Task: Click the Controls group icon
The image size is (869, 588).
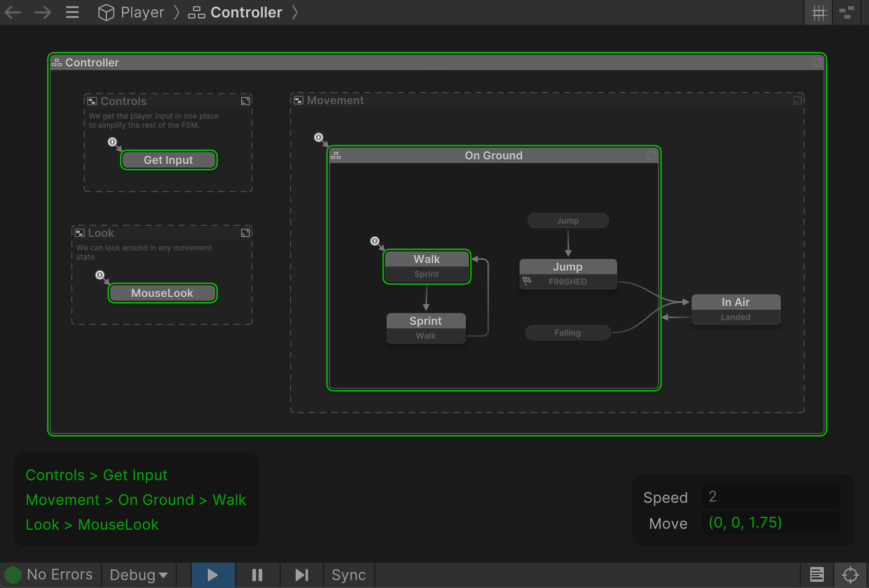Action: coord(92,101)
